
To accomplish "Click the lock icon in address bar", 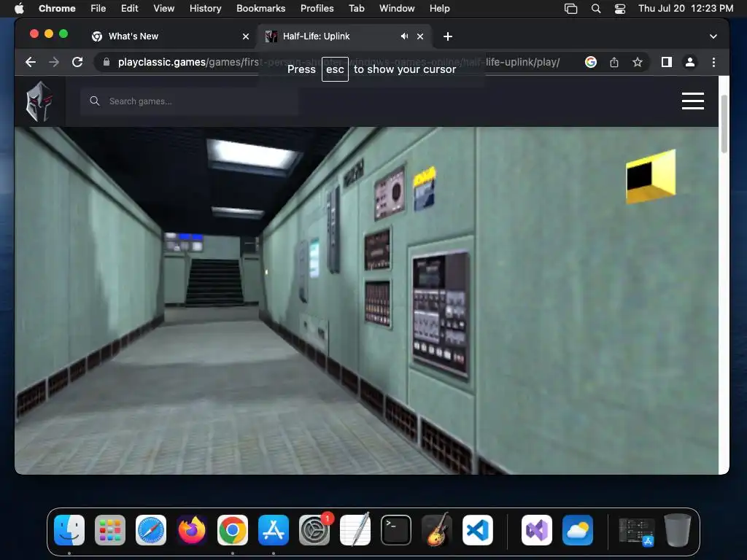I will (x=107, y=62).
